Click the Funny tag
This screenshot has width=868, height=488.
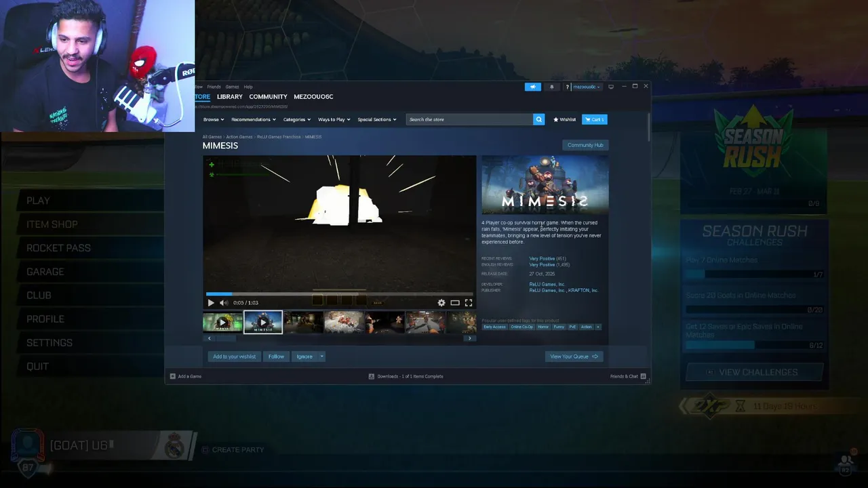559,327
